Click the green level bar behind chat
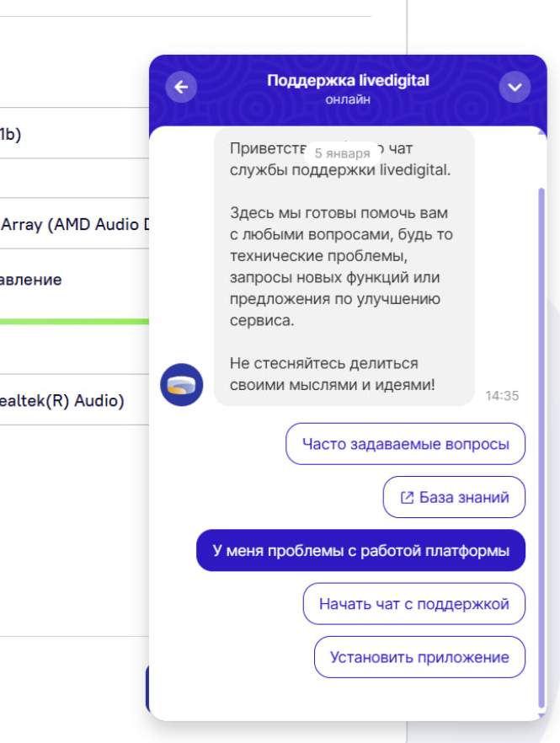Screen dimensions: 560x743 [x=74, y=322]
